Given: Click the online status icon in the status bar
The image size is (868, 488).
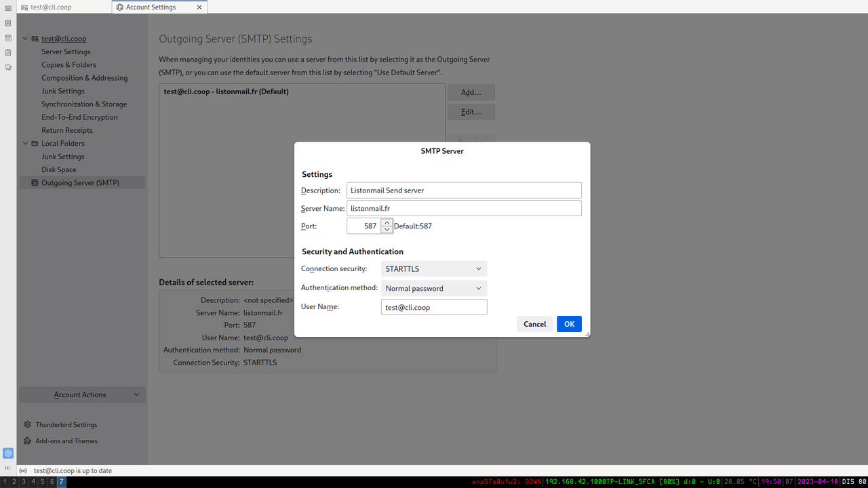Looking at the screenshot, I should 23,470.
